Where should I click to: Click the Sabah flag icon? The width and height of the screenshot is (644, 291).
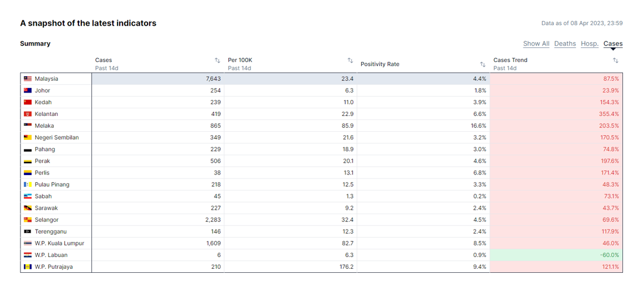click(x=28, y=197)
